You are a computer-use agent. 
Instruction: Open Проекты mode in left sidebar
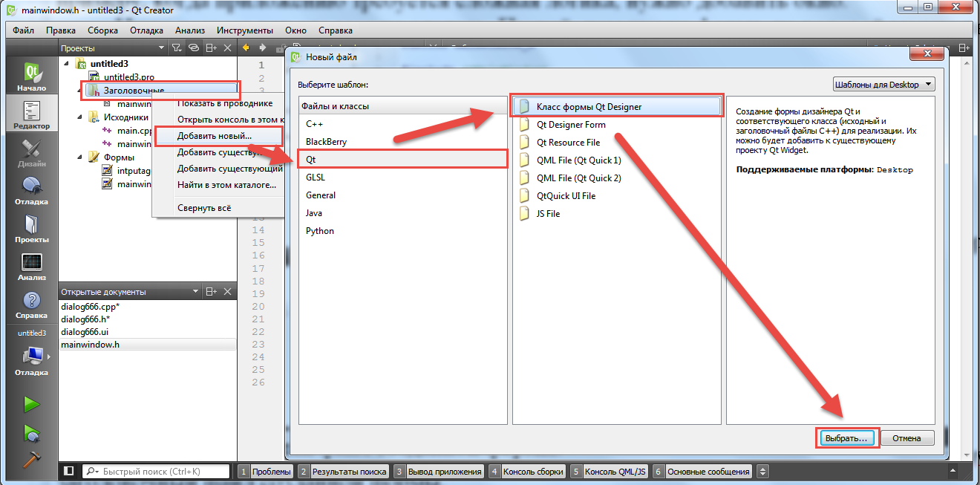point(32,229)
